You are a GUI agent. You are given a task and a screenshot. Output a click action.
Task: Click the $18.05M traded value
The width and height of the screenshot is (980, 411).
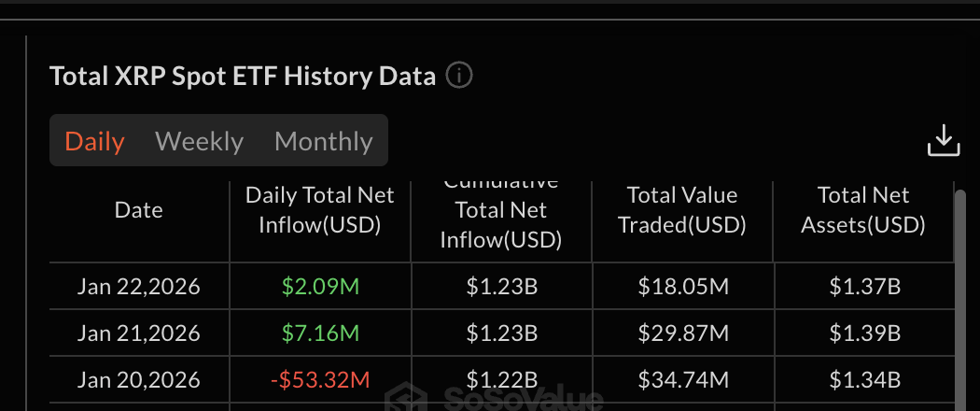tap(682, 287)
